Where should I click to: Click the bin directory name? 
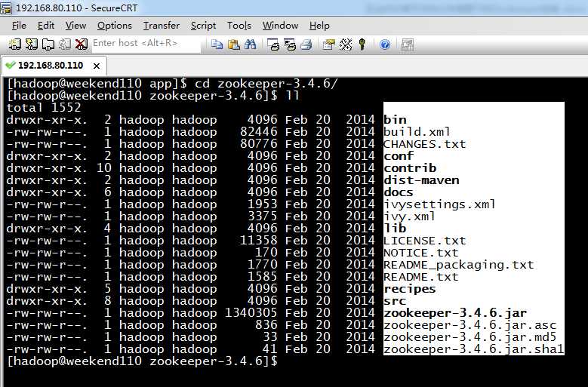coord(395,120)
